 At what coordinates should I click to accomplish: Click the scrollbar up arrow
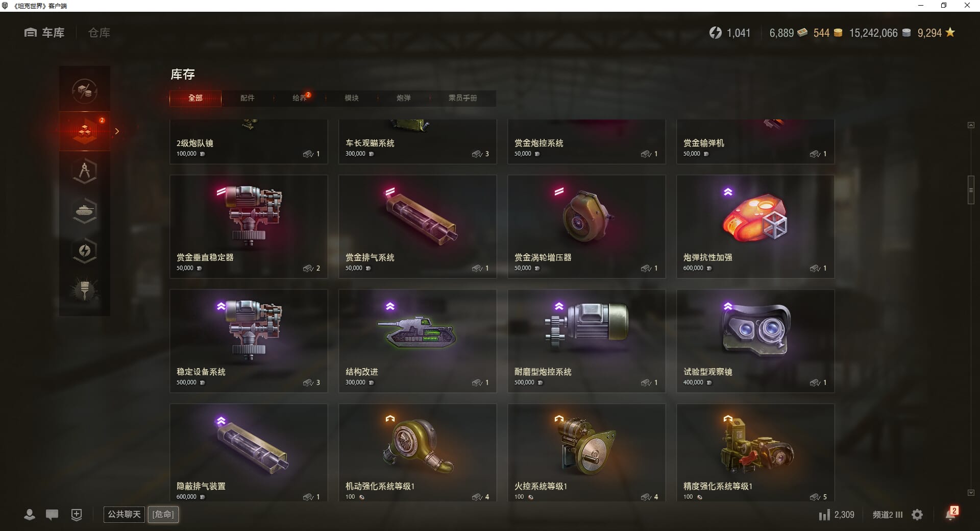pos(971,125)
